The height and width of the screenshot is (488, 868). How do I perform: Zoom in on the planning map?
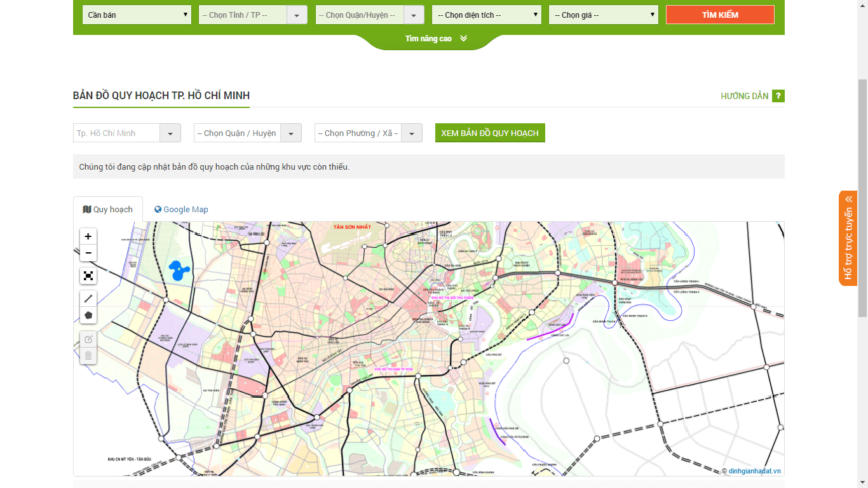tap(88, 236)
